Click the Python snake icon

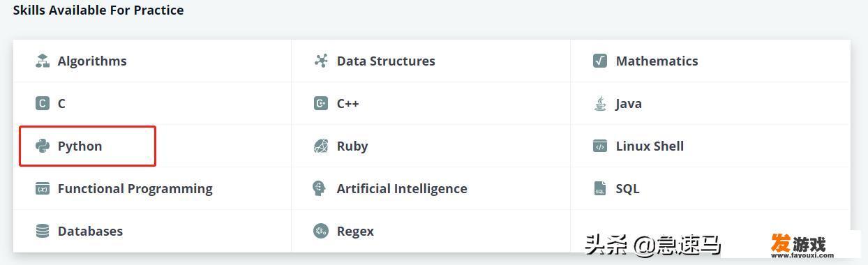tap(43, 146)
